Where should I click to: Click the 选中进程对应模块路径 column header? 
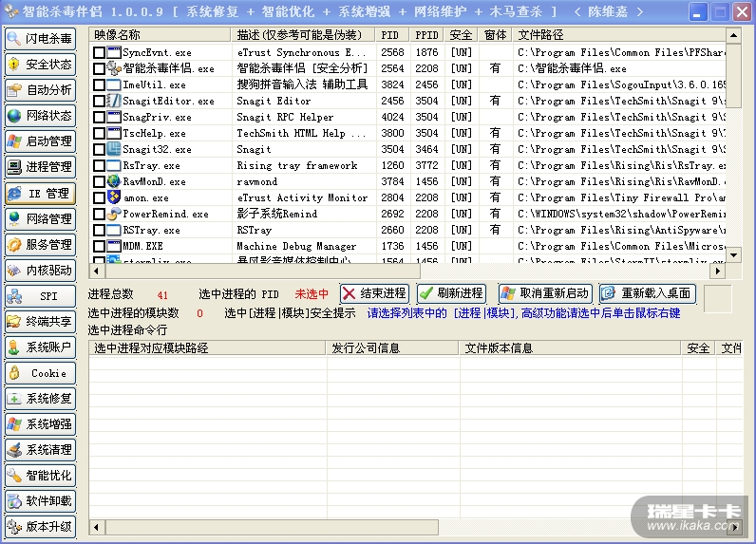[x=207, y=347]
